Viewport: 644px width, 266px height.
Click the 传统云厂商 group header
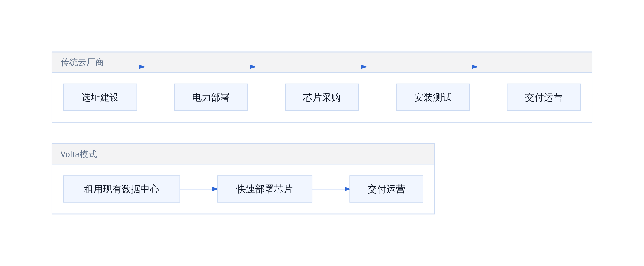(x=322, y=62)
